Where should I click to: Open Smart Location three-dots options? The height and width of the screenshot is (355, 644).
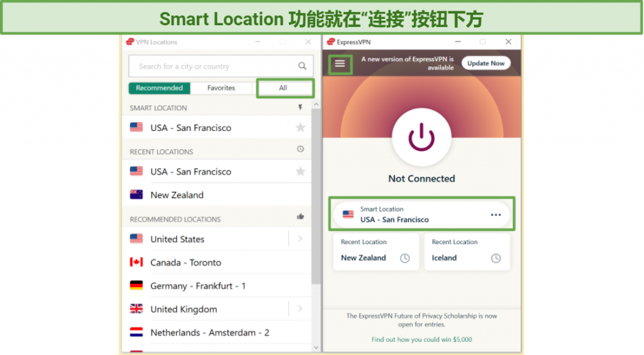(496, 215)
